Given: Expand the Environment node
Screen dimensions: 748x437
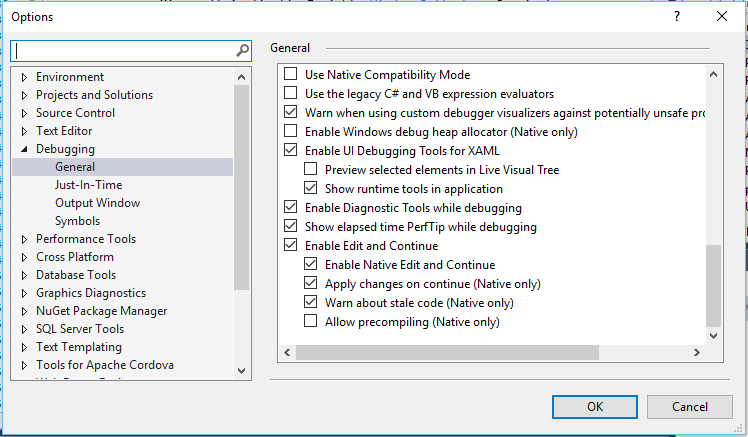Looking at the screenshot, I should pyautogui.click(x=25, y=77).
